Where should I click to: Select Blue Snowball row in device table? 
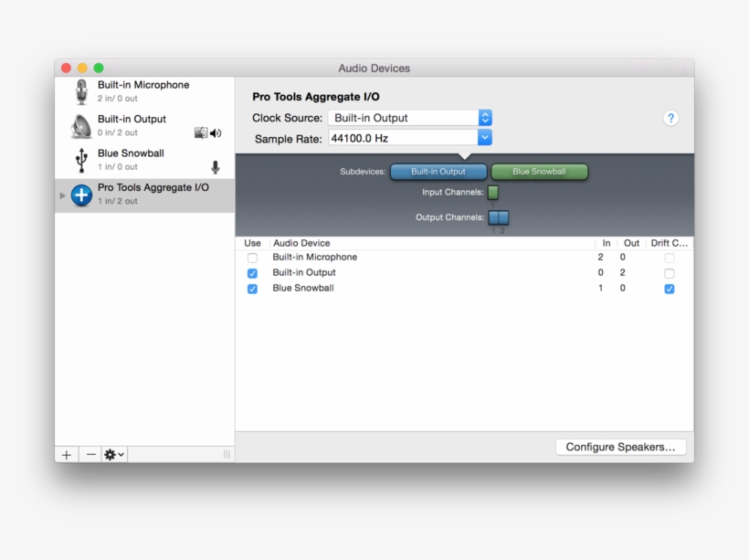pos(464,288)
